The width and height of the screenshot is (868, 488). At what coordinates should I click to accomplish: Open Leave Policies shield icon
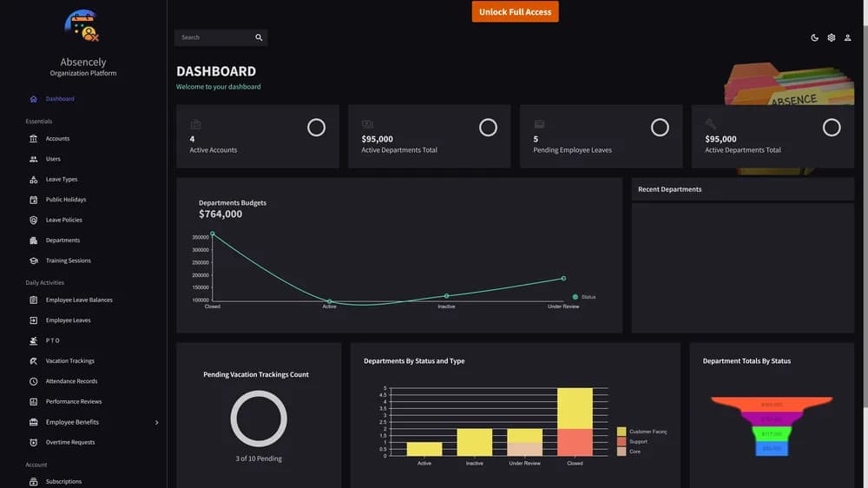(33, 220)
